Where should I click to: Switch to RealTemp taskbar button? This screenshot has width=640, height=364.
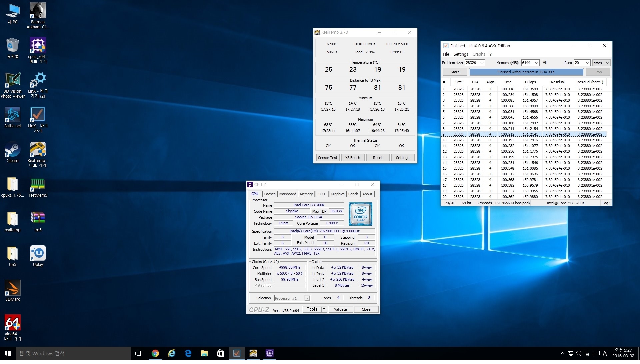[253, 353]
